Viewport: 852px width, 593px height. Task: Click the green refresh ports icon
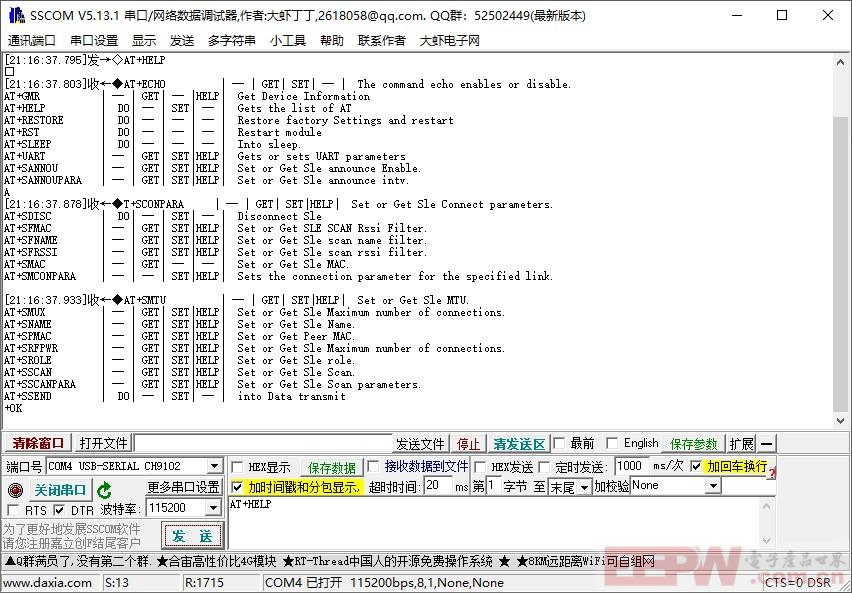(x=104, y=490)
